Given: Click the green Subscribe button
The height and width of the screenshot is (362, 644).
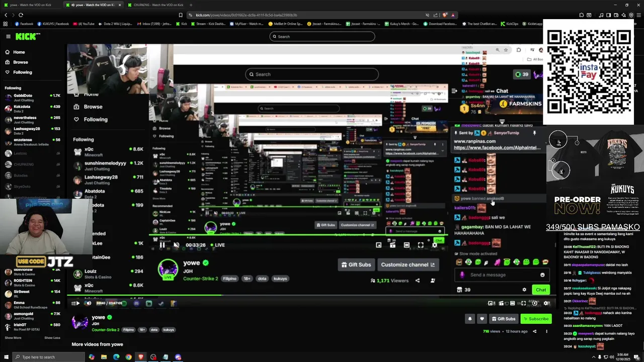Looking at the screenshot, I should click(x=536, y=319).
